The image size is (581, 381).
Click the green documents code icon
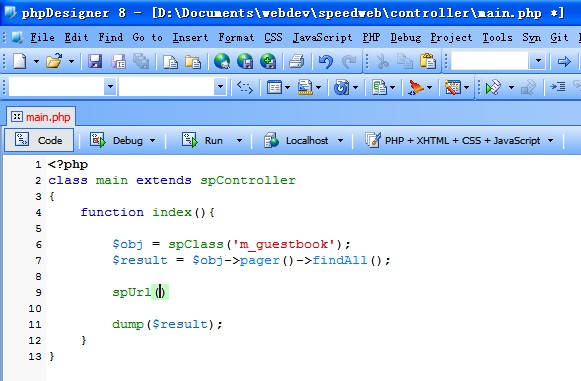(379, 87)
